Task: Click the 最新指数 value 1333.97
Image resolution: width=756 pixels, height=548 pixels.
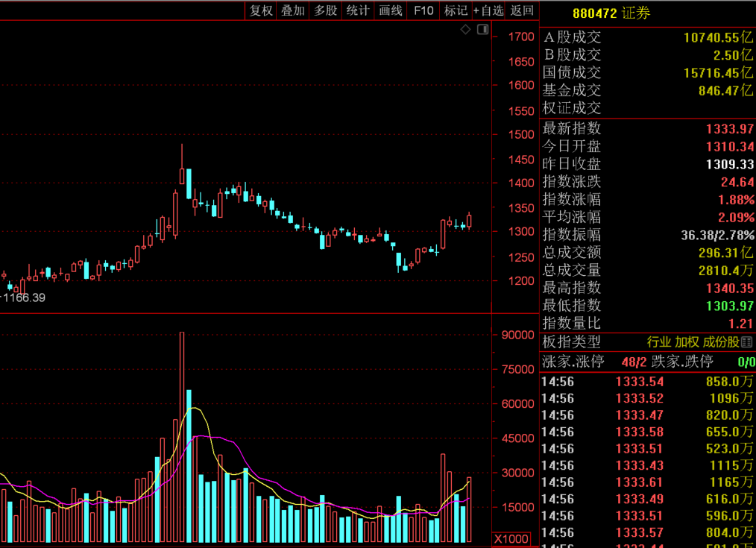Action: pyautogui.click(x=729, y=129)
